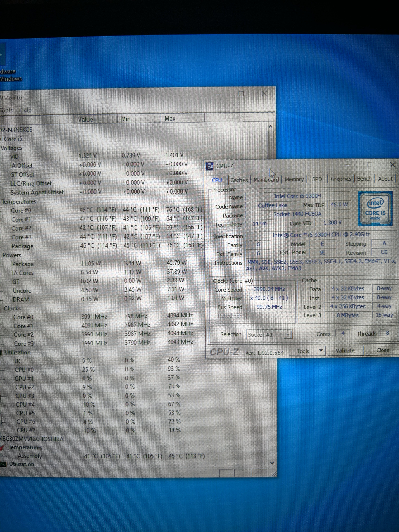Minimize the CPU-Z window
Screen dimensions: 399x532
pos(347,165)
